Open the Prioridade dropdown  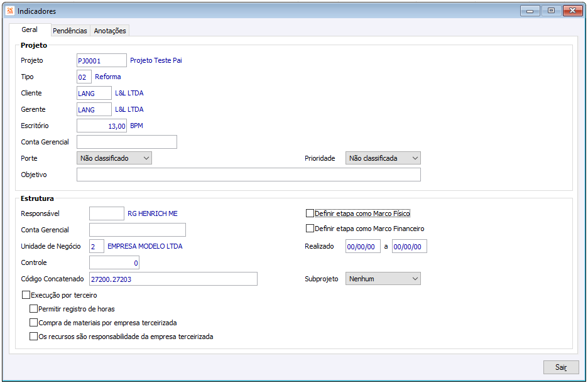tap(383, 158)
